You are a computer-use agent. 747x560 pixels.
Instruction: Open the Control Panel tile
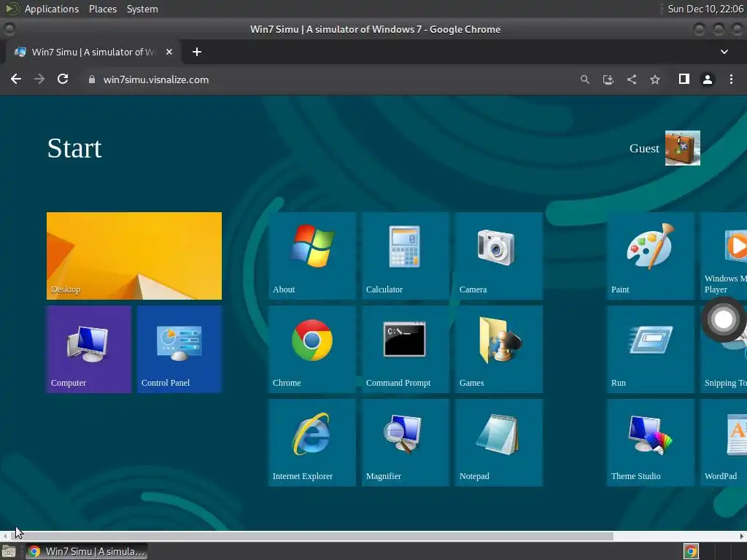click(179, 349)
